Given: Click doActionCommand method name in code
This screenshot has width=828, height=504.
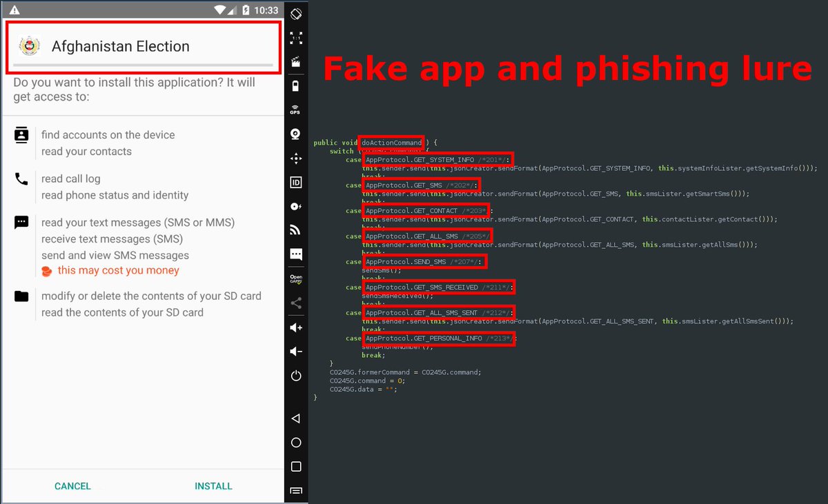Looking at the screenshot, I should tap(391, 143).
